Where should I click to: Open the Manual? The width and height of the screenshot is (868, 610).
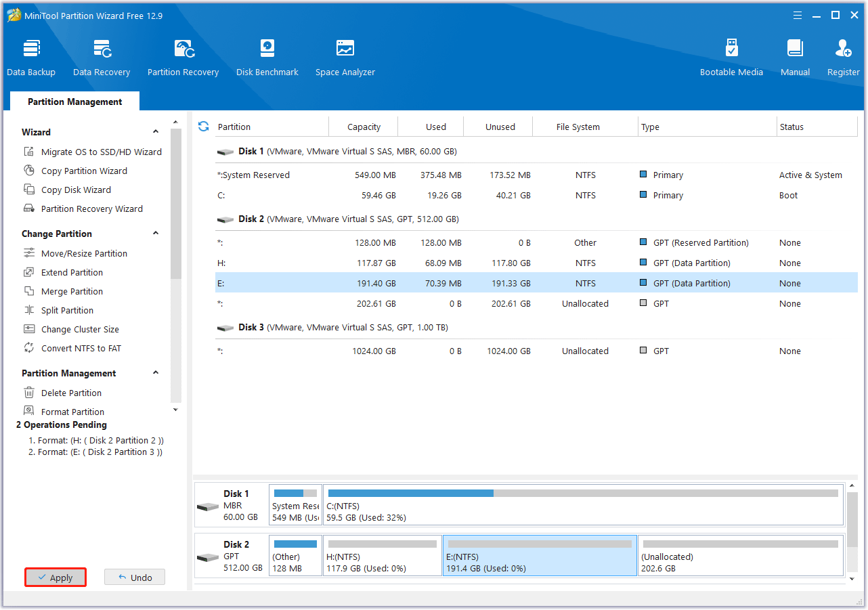tap(795, 58)
